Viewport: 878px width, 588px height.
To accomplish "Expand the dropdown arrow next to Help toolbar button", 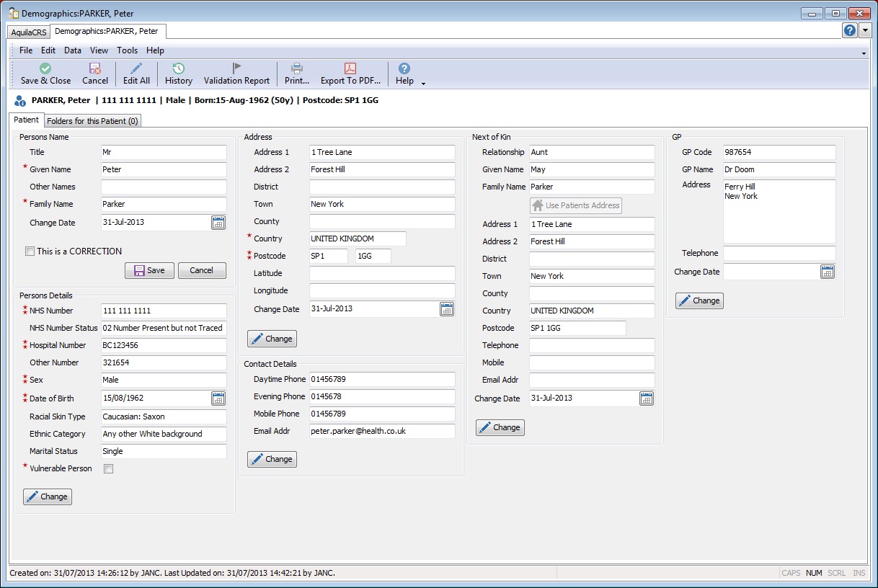I will click(x=424, y=83).
